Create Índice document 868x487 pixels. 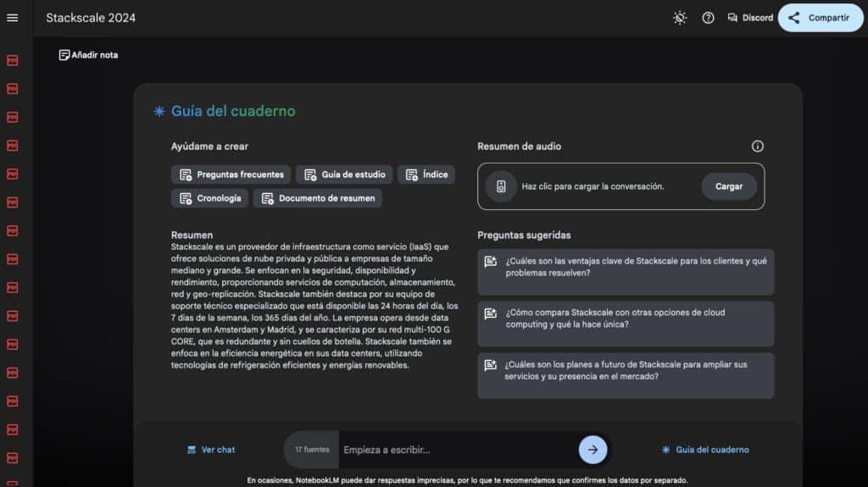pyautogui.click(x=426, y=174)
